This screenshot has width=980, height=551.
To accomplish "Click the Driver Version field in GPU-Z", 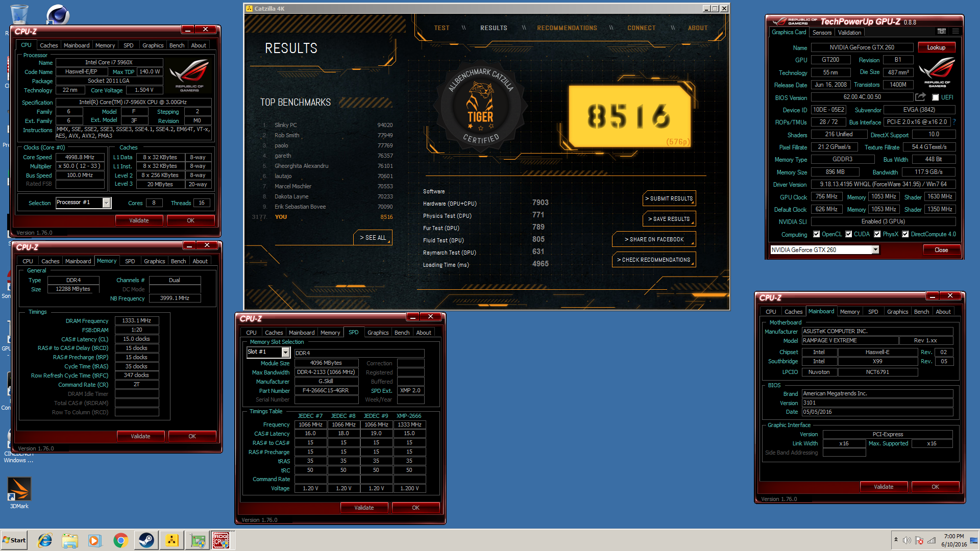I will click(x=883, y=184).
